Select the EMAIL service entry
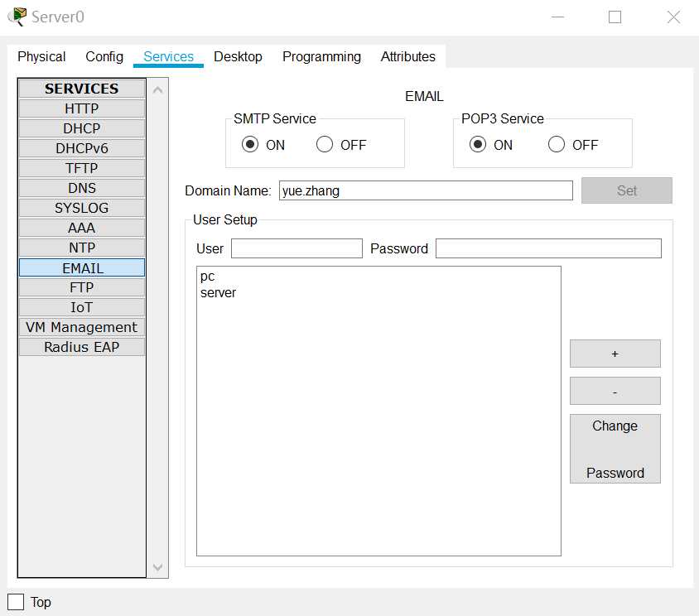 [82, 268]
